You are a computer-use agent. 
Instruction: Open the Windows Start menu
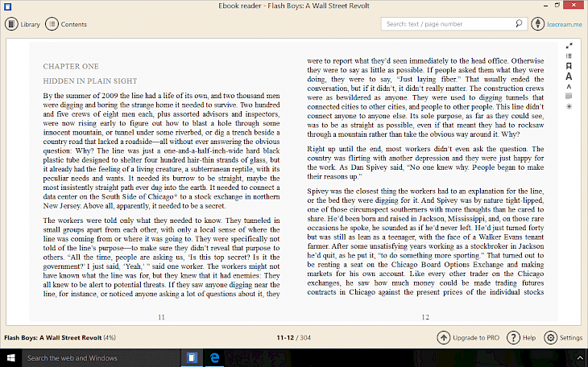[11, 358]
